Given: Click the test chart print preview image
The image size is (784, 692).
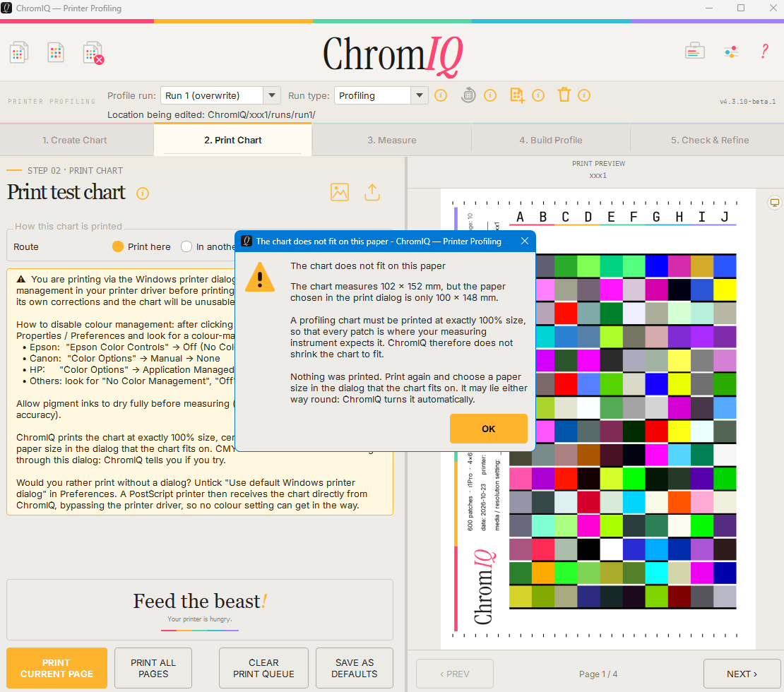Looking at the screenshot, I should click(598, 419).
